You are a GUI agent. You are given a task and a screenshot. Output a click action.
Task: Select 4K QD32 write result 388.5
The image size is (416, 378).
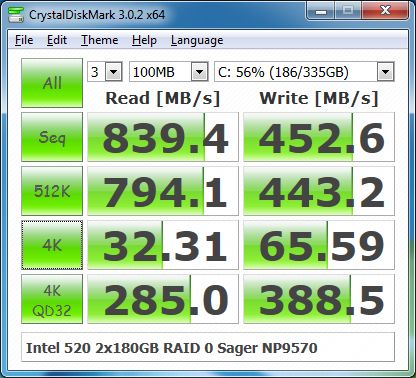[x=319, y=299]
